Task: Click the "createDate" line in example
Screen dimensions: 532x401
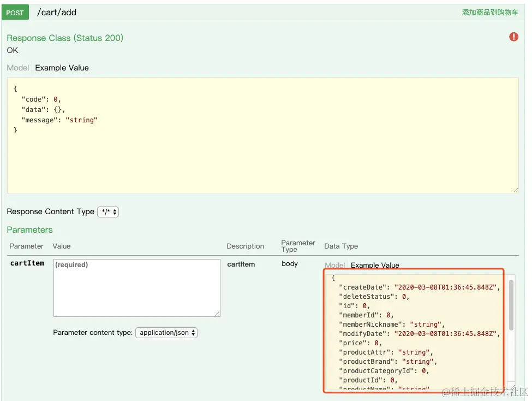Action: point(420,287)
